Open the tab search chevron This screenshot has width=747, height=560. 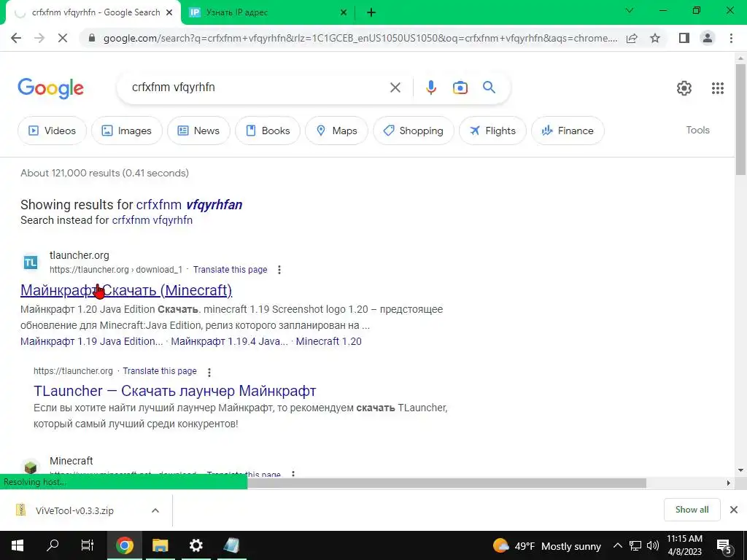630,10
